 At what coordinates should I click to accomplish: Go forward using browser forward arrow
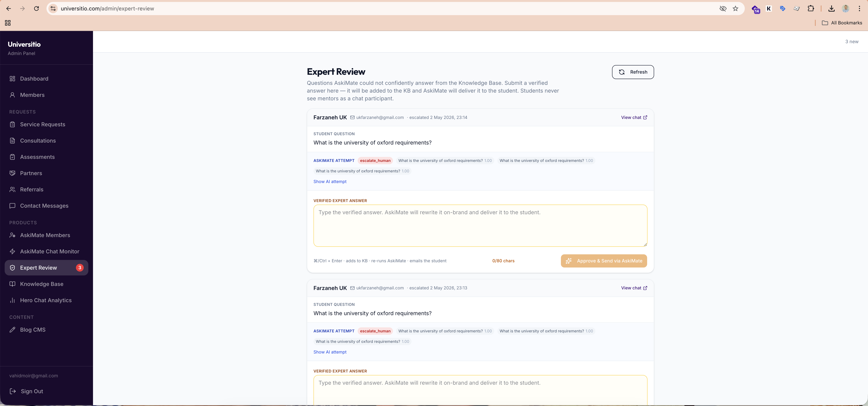coord(23,8)
